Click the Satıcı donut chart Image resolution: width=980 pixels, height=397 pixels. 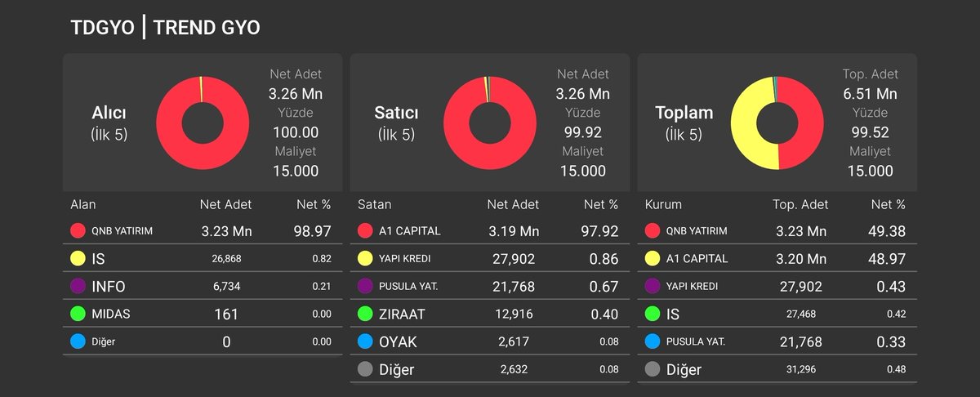489,123
